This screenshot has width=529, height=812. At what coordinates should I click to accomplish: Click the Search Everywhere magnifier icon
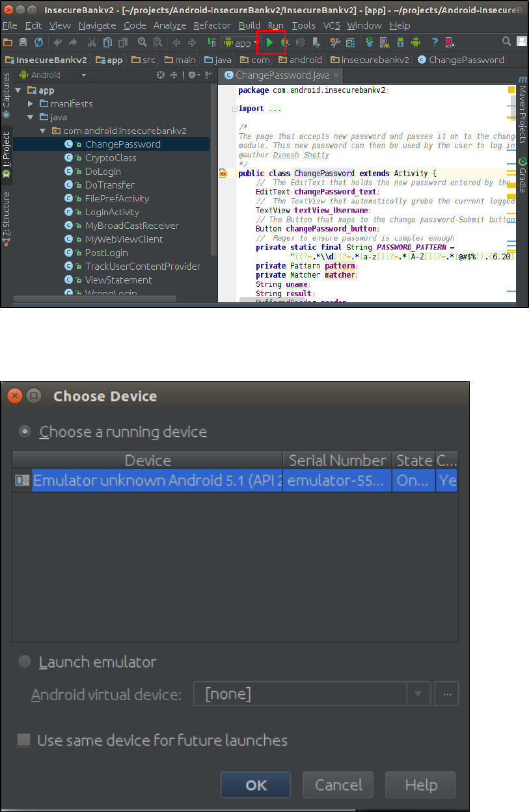click(506, 42)
